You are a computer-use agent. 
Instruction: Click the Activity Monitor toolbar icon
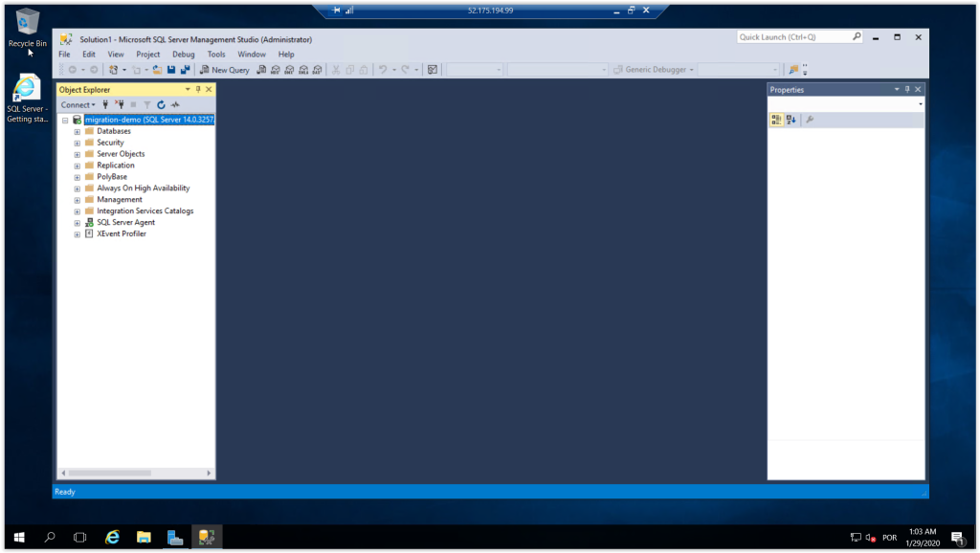pos(433,70)
